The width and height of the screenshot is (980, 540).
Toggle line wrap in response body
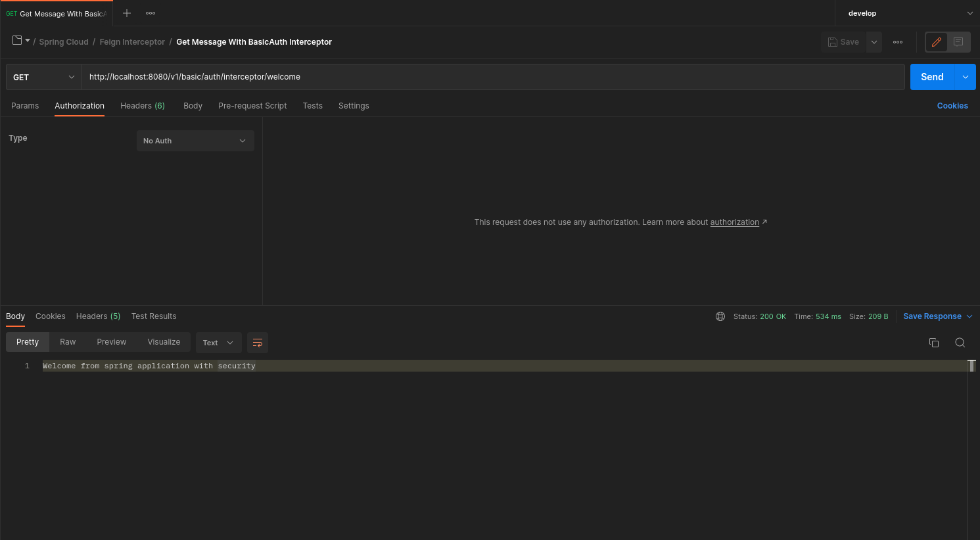[258, 343]
